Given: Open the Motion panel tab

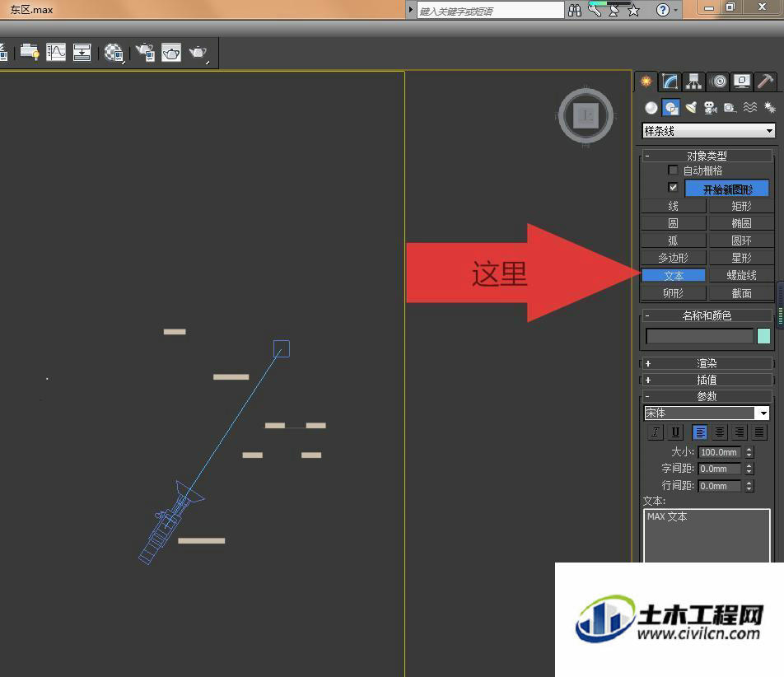Looking at the screenshot, I should [x=718, y=81].
